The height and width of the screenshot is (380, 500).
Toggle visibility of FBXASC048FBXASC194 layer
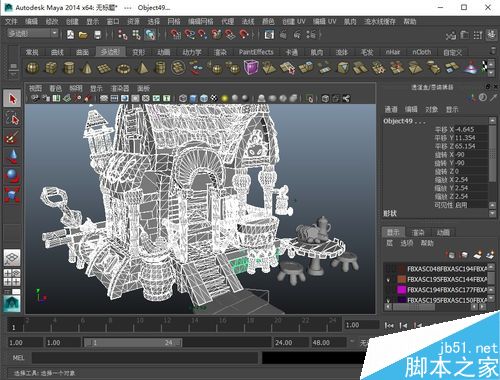388,269
